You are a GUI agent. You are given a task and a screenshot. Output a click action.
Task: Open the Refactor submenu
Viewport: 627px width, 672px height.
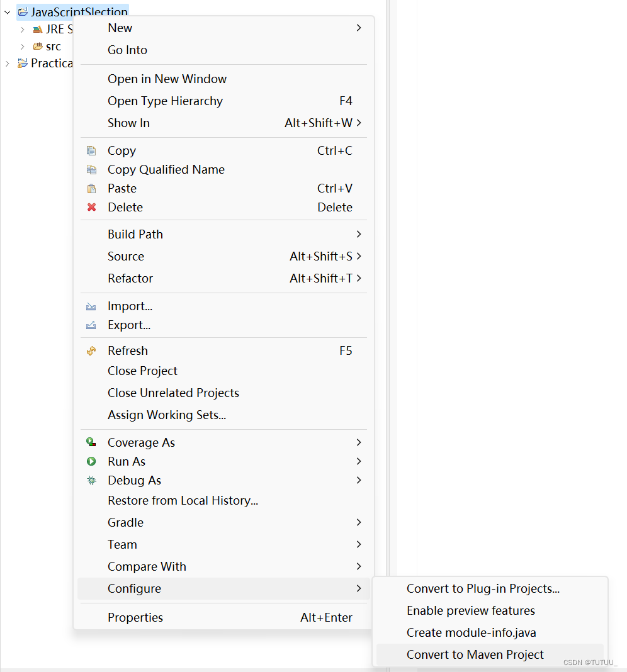pos(223,279)
